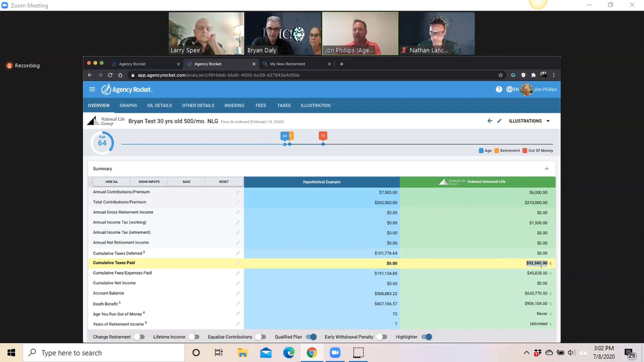Open Zoom from the Windows taskbar
This screenshot has height=362, width=644.
point(335,353)
